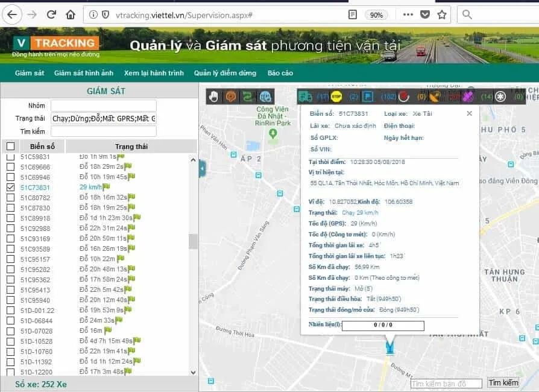Click the orange target icon in map toolbar
539x392 pixels.
(231, 96)
